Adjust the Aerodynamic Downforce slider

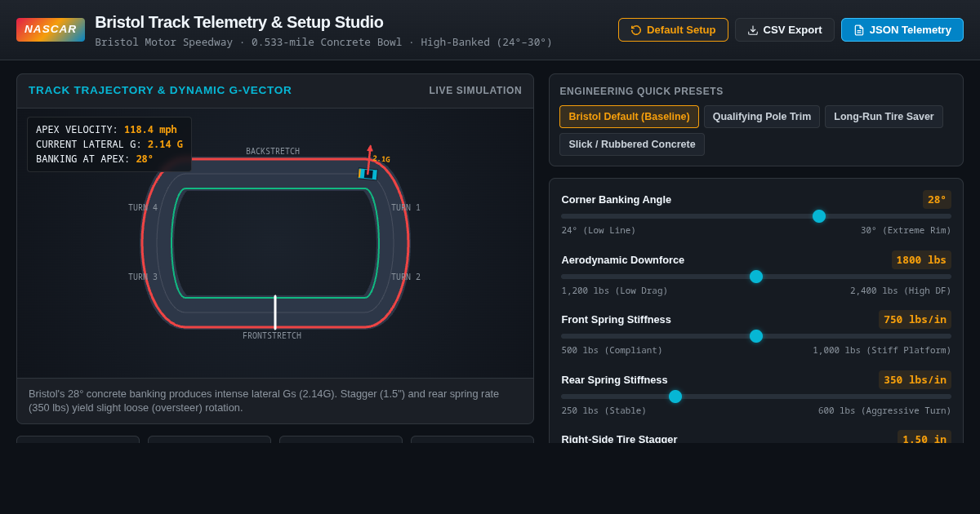[756, 277]
